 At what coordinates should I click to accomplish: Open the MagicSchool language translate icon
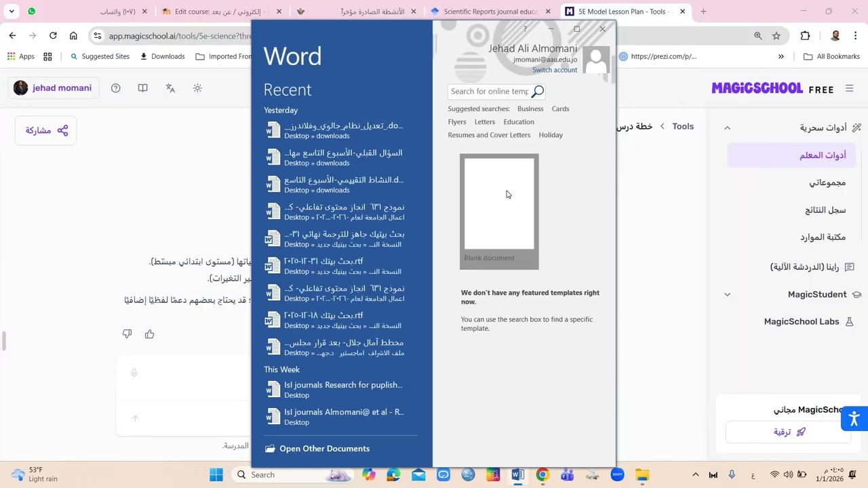point(170,88)
